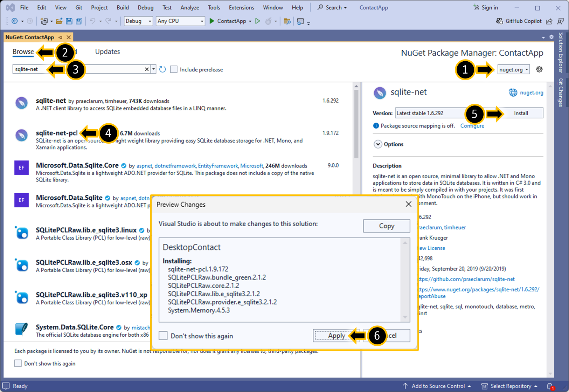Open the ContactApp start target dropdown arrow
The image size is (569, 392).
pos(250,21)
